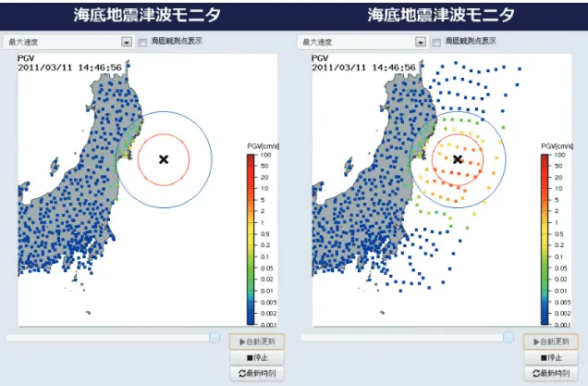This screenshot has width=588, height=386.
Task: Click time slider handle in left panel
Action: [x=214, y=337]
